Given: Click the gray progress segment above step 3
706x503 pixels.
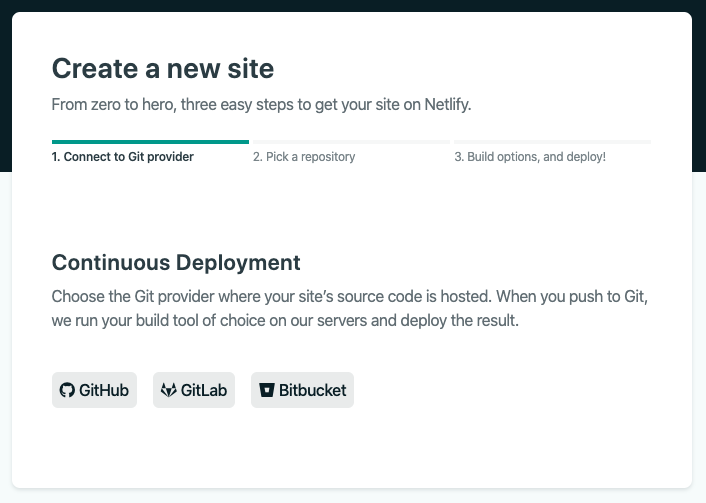Looking at the screenshot, I should click(552, 142).
